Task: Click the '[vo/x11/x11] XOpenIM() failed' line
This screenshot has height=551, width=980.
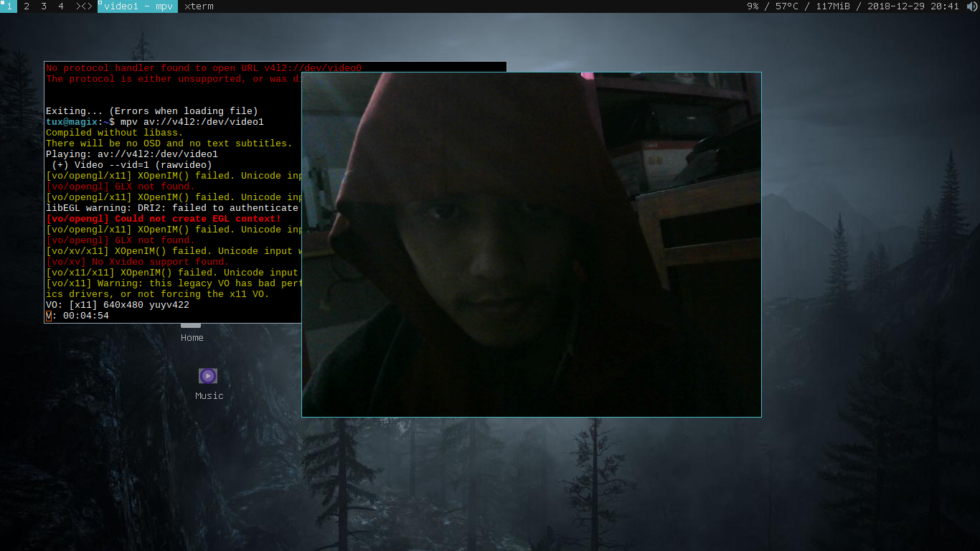Action: point(172,273)
